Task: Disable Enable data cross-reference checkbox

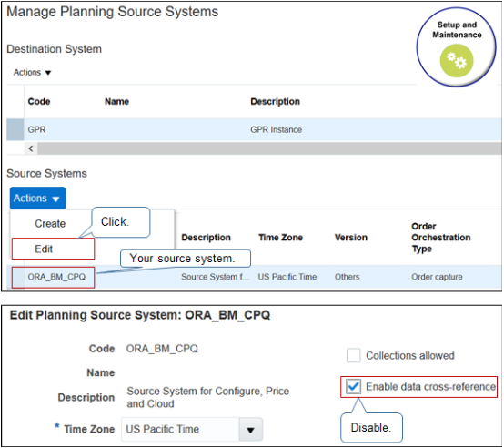Action: (354, 387)
